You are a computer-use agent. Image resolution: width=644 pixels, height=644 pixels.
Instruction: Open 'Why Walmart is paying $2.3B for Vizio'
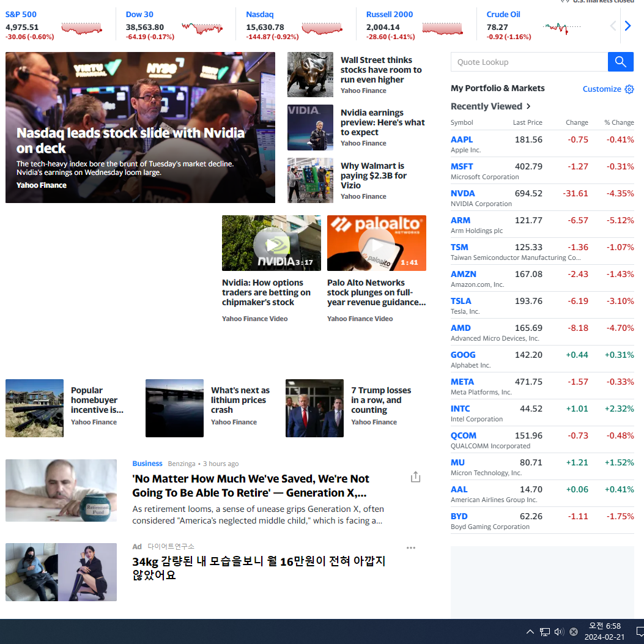click(373, 176)
